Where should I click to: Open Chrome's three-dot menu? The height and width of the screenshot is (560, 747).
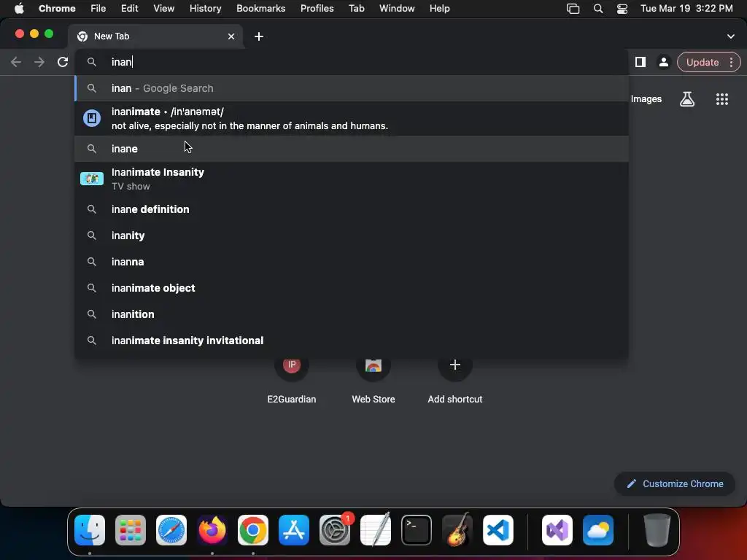731,62
